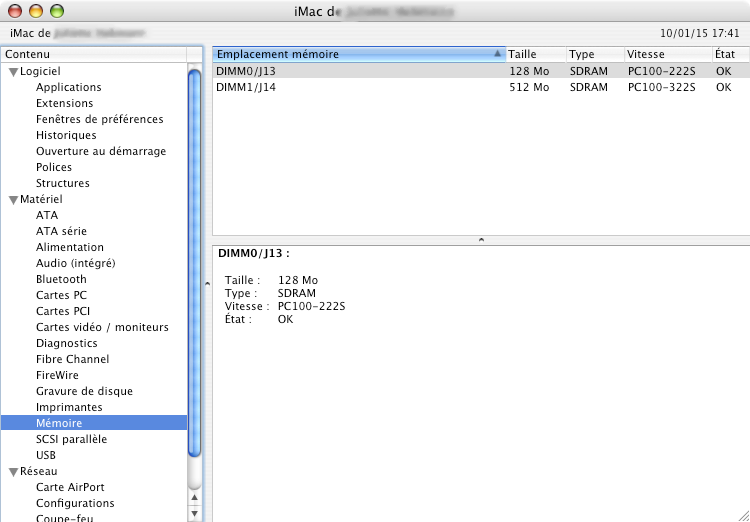Click PC100-322S speed cell
This screenshot has height=522, width=750.
point(662,87)
